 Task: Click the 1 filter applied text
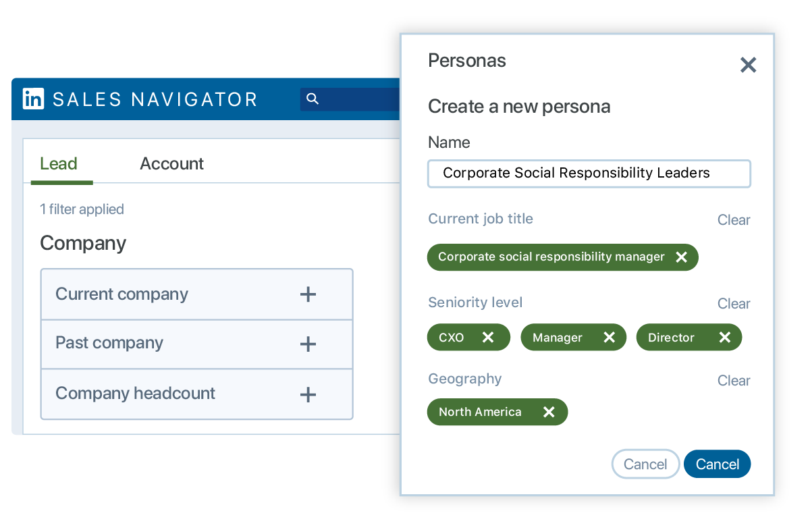pyautogui.click(x=82, y=209)
